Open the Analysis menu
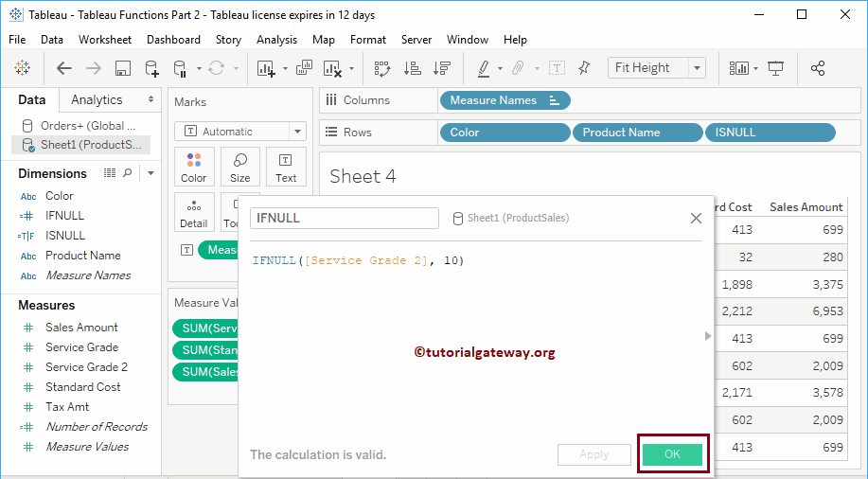 click(x=276, y=40)
